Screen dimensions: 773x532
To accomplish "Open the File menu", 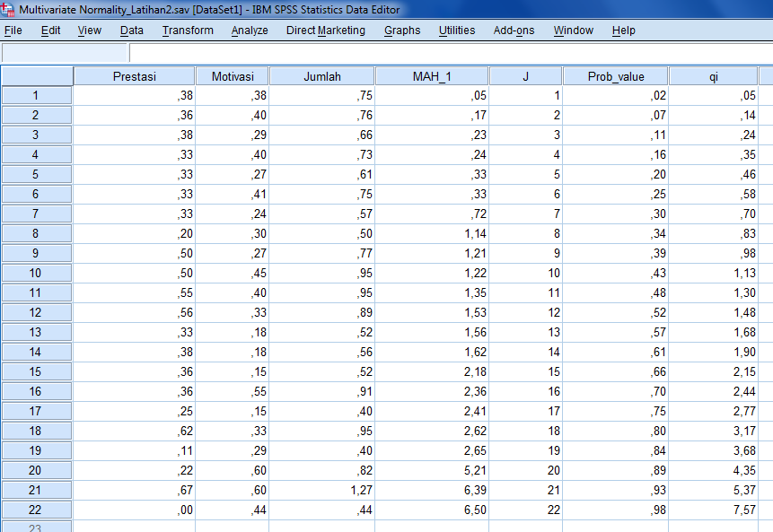I will click(15, 30).
